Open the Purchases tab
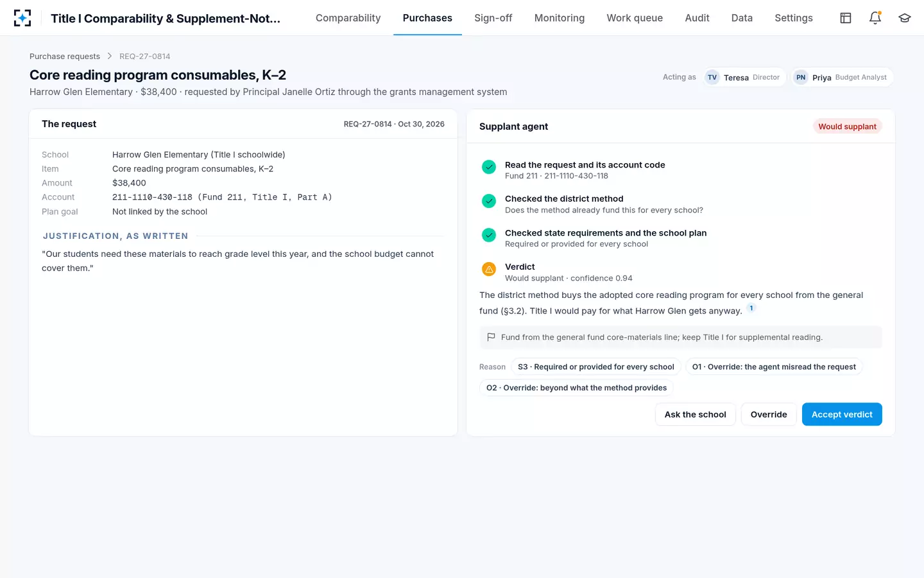The height and width of the screenshot is (578, 924). [427, 18]
